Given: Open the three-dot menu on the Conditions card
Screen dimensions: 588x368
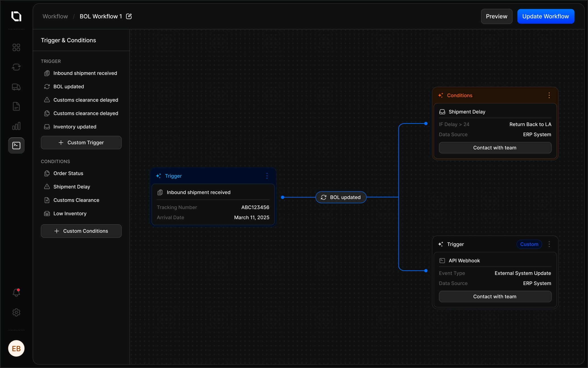Looking at the screenshot, I should tap(549, 95).
